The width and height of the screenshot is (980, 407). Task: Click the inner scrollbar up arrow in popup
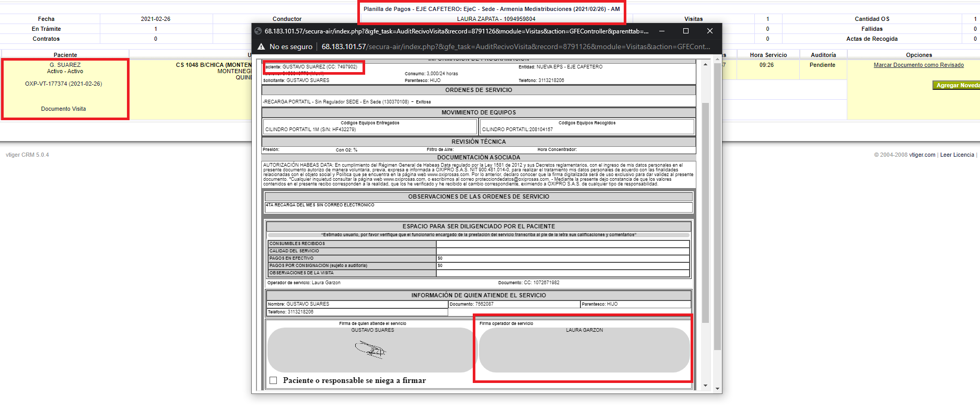coord(705,64)
